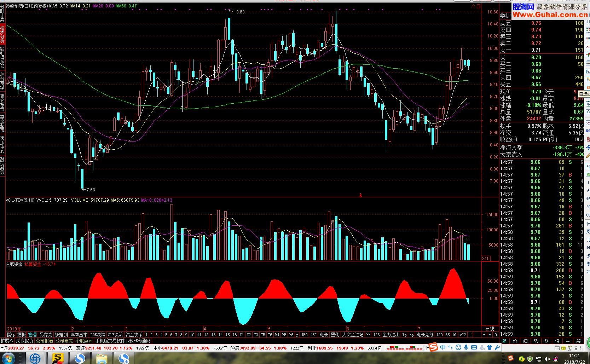Open 彩虹俱乐部 from the left sidebar
This screenshot has width=590, height=364.
click(2, 58)
